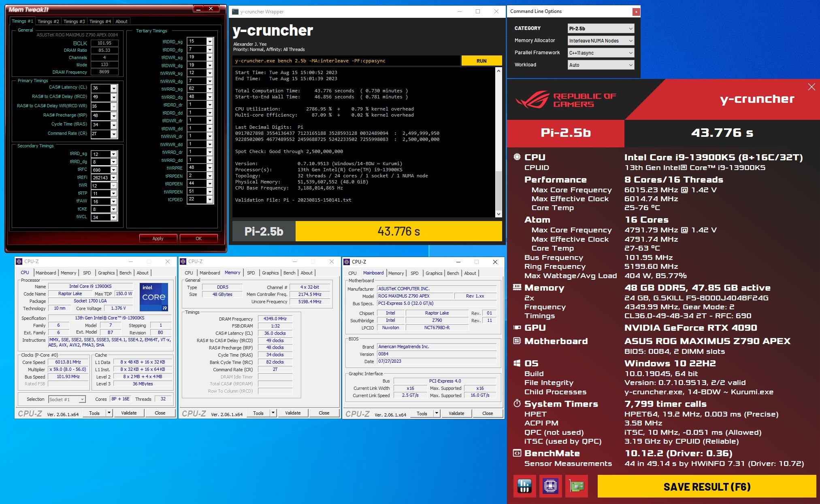Click the Validation File line in console
The height and width of the screenshot is (504, 820).
(293, 200)
